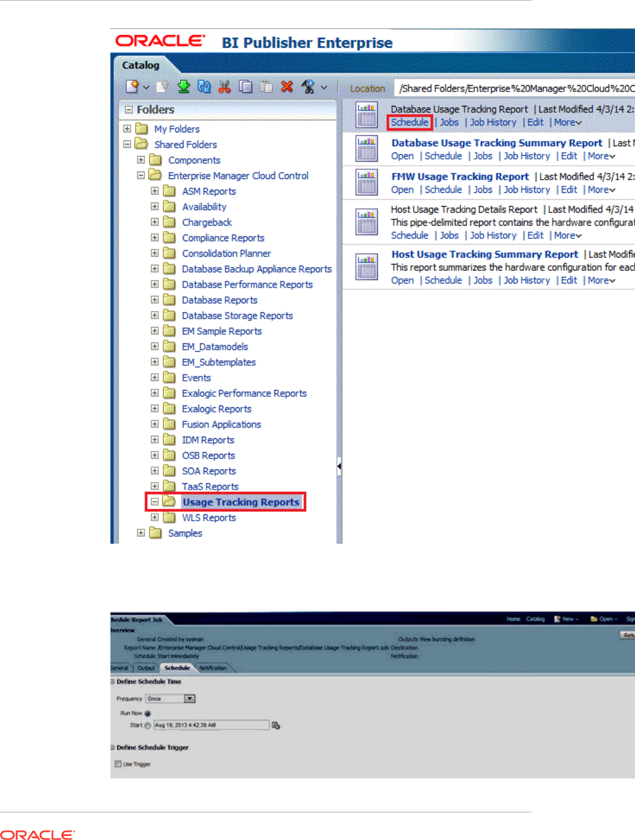Open Database Backup Appliance Reports folder
The height and width of the screenshot is (840, 635).
pos(257,269)
